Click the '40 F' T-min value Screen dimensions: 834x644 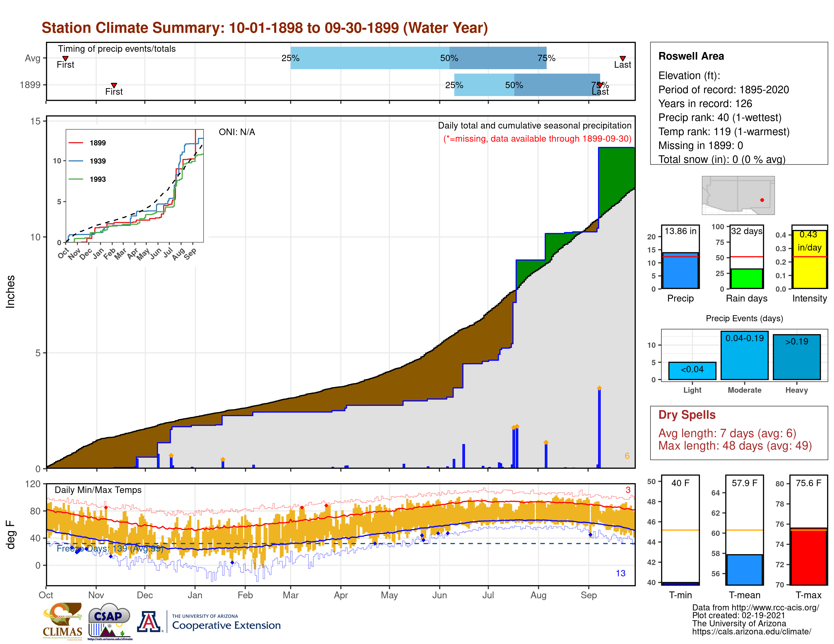point(681,483)
